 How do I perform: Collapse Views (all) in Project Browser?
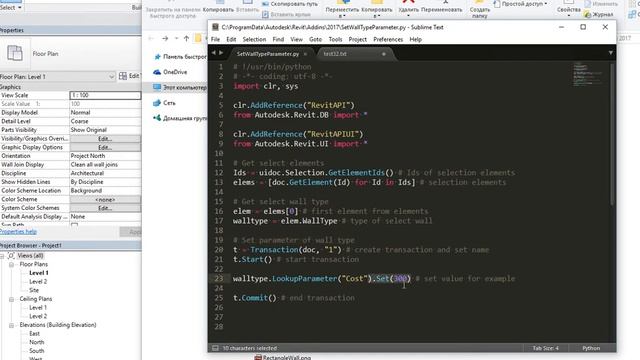coord(2,256)
